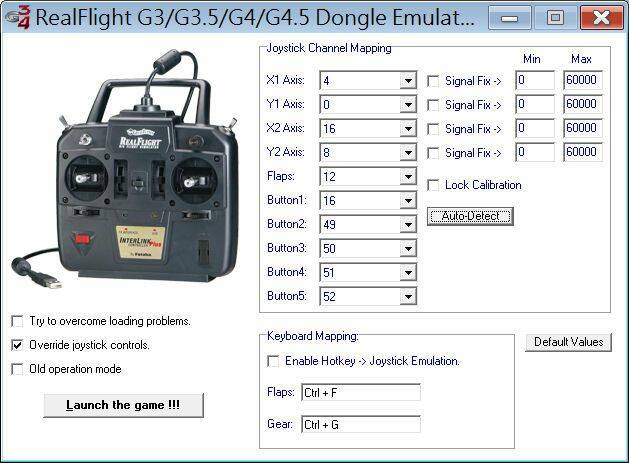Open the Flaps channel mapping dropdown

[x=407, y=177]
